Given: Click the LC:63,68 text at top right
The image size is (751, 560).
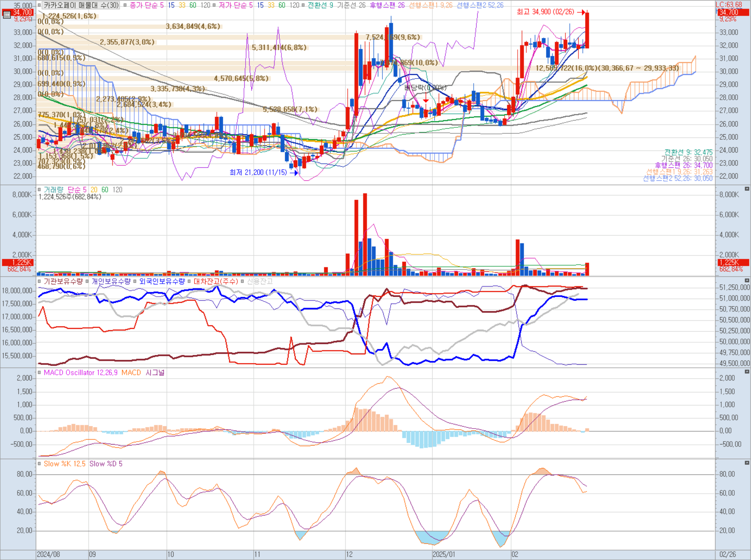Looking at the screenshot, I should pos(729,4).
